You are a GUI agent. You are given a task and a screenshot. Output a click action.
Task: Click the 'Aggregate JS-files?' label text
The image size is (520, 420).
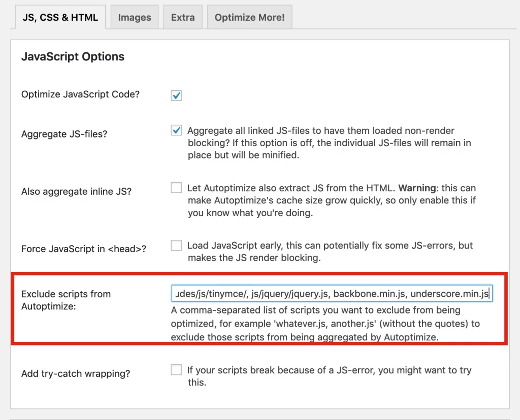[64, 134]
